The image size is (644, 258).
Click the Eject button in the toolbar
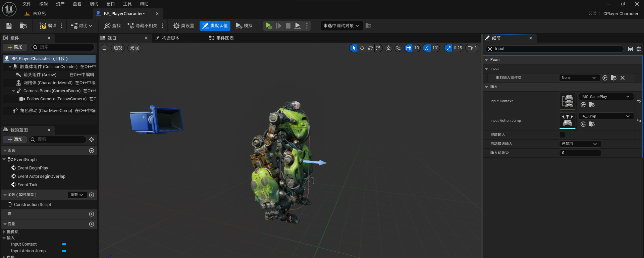coord(298,26)
